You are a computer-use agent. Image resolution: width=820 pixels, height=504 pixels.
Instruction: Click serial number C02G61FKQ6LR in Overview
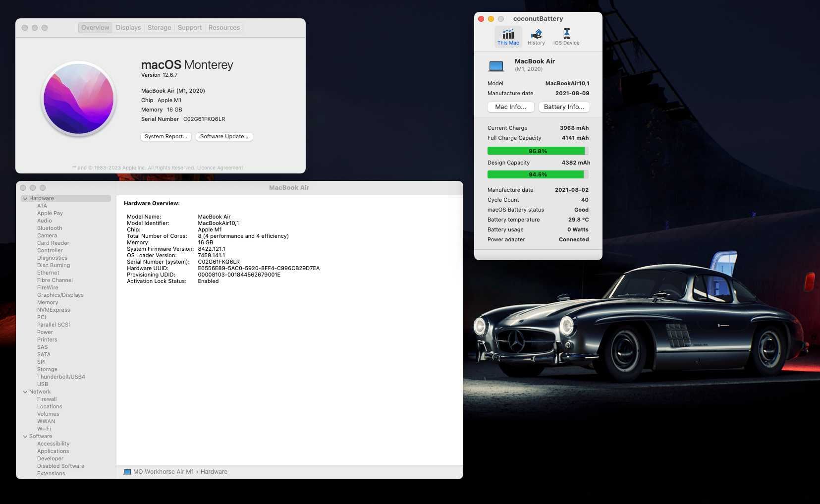(x=204, y=119)
